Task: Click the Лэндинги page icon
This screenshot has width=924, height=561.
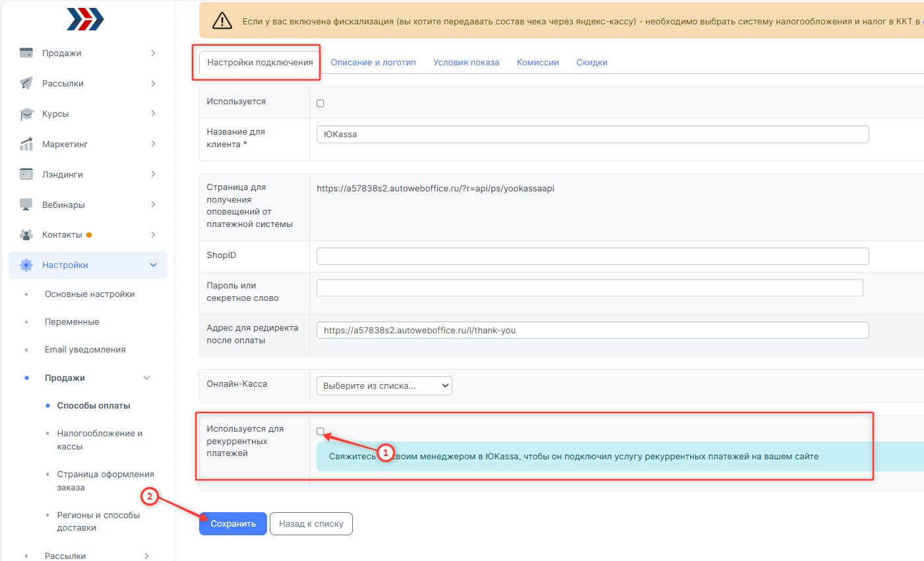Action: tap(26, 174)
